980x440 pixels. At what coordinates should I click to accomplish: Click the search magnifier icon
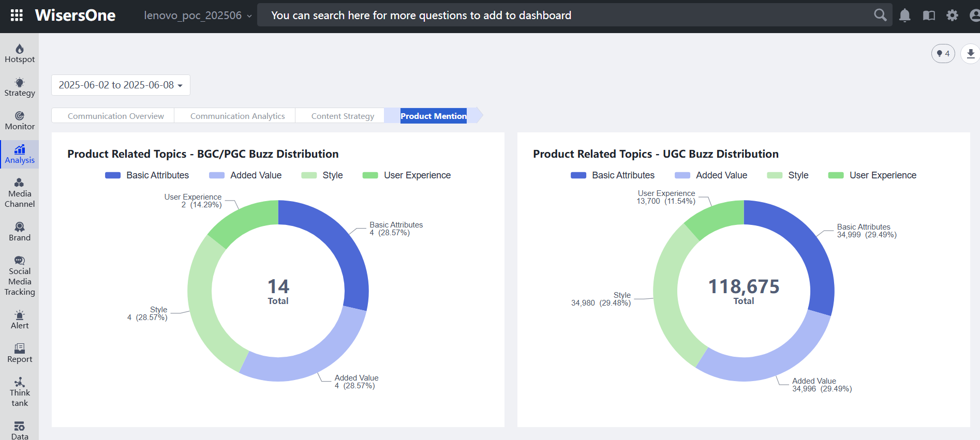pyautogui.click(x=880, y=15)
